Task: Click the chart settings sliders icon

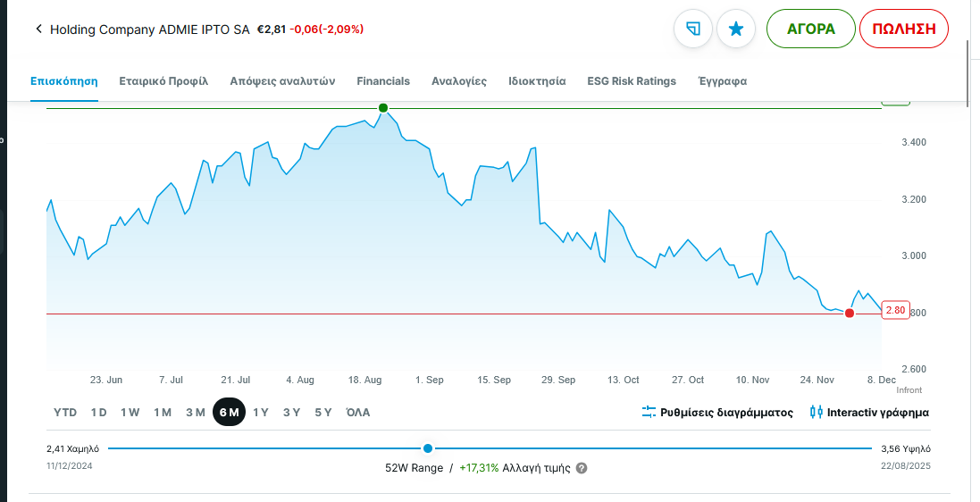Action: [649, 413]
